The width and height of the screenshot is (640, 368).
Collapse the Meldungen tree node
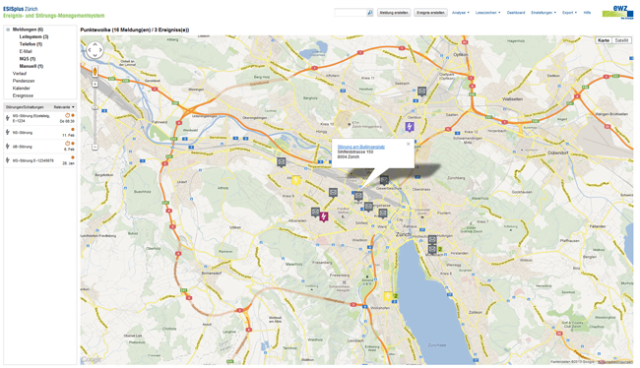(x=8, y=29)
